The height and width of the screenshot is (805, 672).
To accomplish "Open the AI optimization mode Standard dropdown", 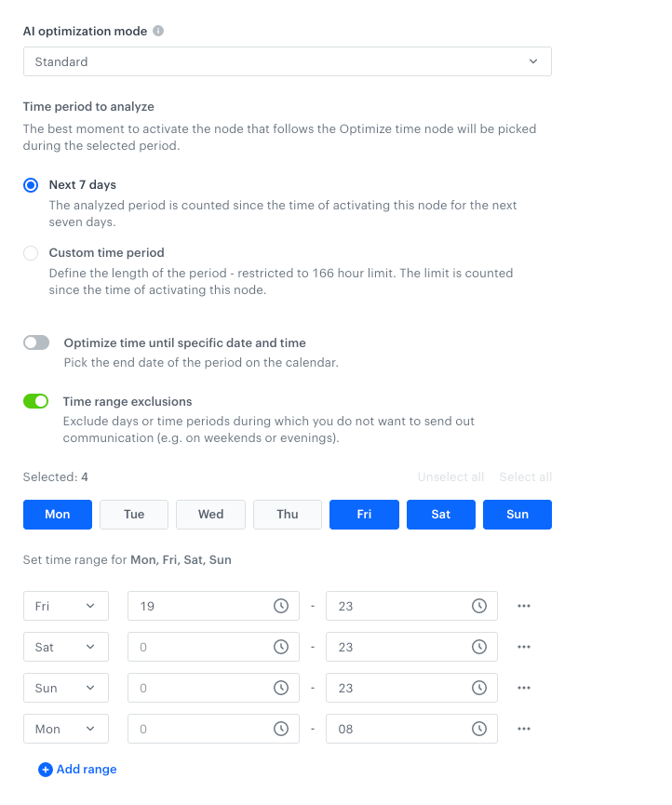I will [287, 61].
